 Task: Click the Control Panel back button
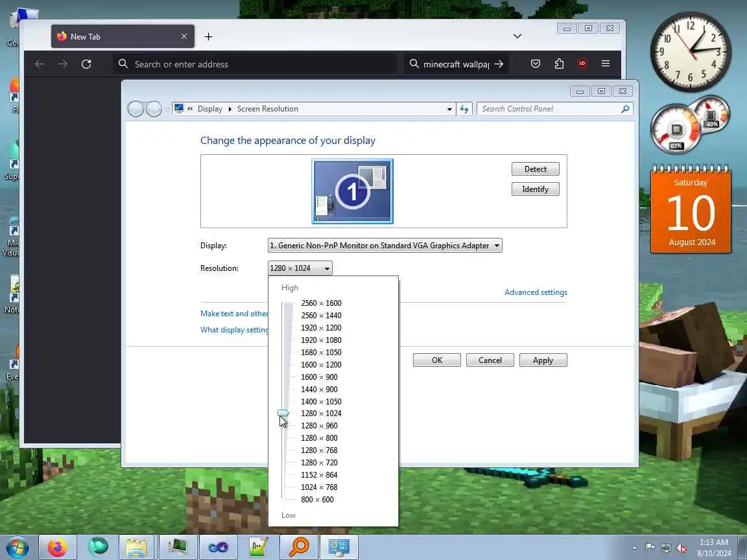(136, 109)
